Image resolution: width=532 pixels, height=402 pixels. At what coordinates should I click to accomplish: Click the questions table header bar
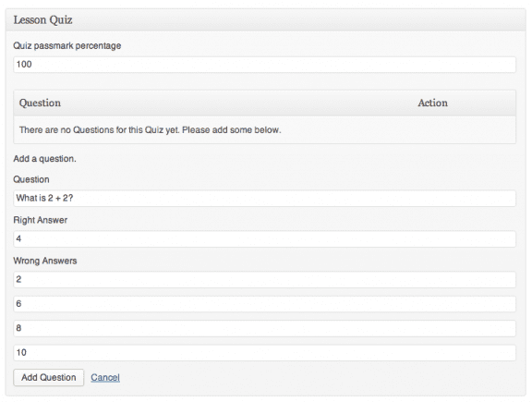click(x=265, y=103)
